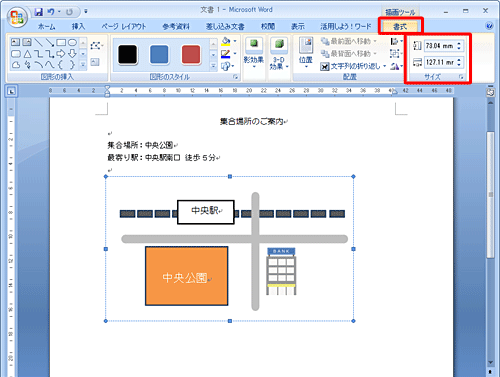This screenshot has width=500, height=377.
Task: Open the Shape Outline dropdown arrow
Action: [x=235, y=54]
